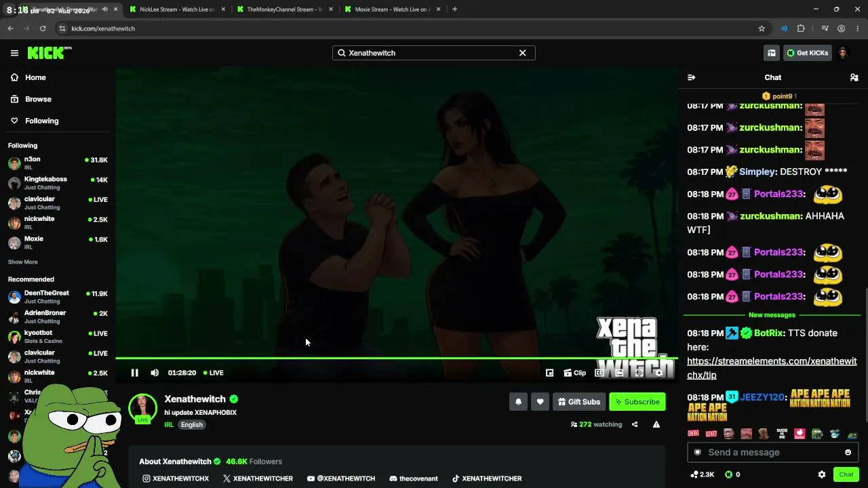Clear the Xenathewitch search text
The width and height of the screenshot is (868, 488).
pos(522,53)
